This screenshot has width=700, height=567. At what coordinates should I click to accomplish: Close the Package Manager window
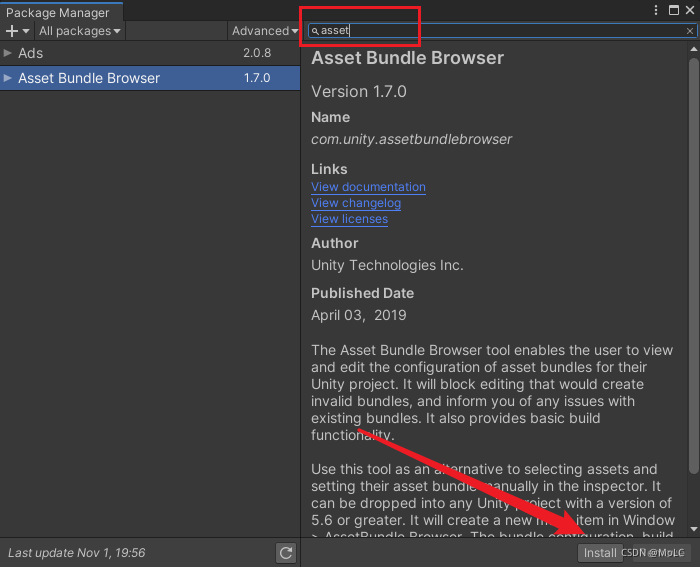pyautogui.click(x=690, y=10)
